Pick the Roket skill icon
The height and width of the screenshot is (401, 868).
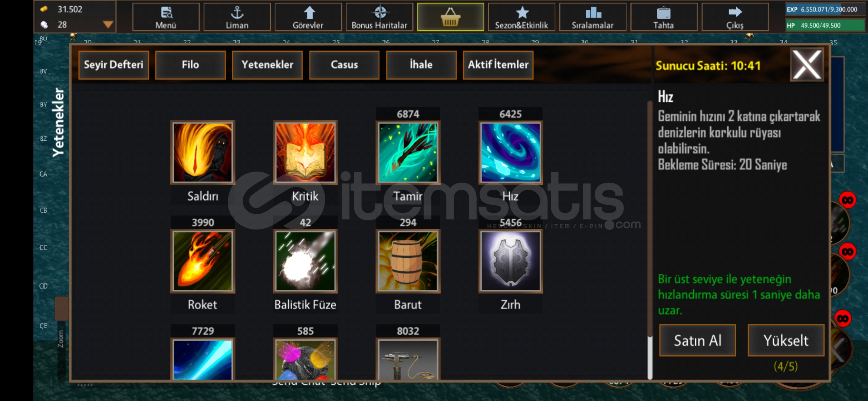pyautogui.click(x=203, y=261)
